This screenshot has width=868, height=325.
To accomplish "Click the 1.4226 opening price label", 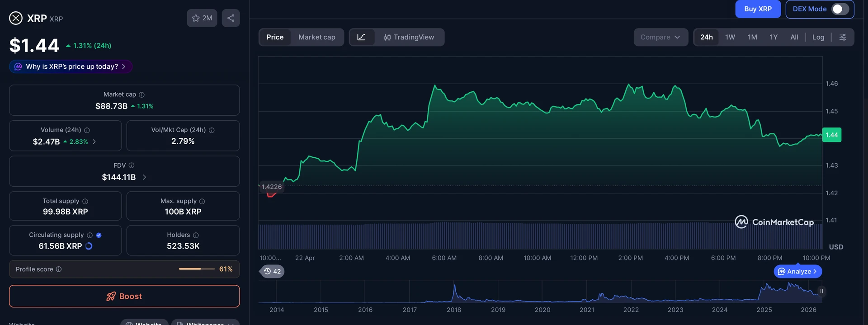I will point(271,187).
